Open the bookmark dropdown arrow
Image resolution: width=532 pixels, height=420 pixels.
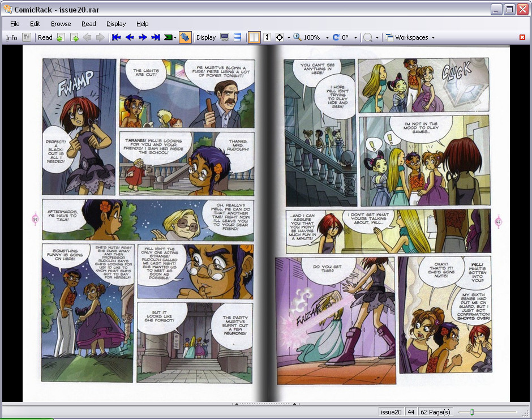point(175,38)
